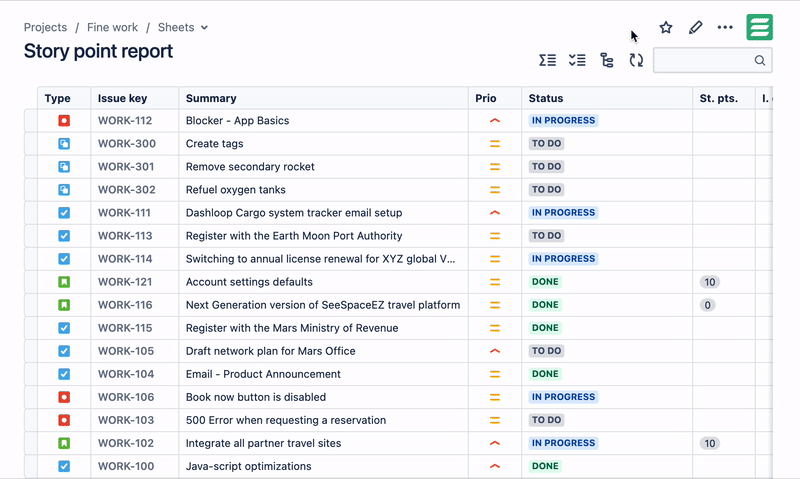Open the Projects breadcrumb link
The image size is (800, 479).
[45, 28]
